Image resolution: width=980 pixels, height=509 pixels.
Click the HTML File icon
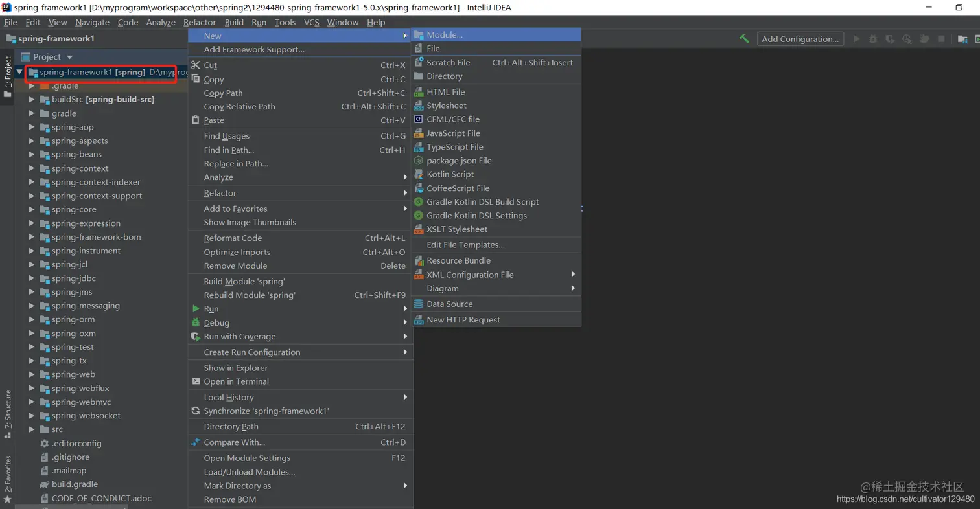coord(419,92)
